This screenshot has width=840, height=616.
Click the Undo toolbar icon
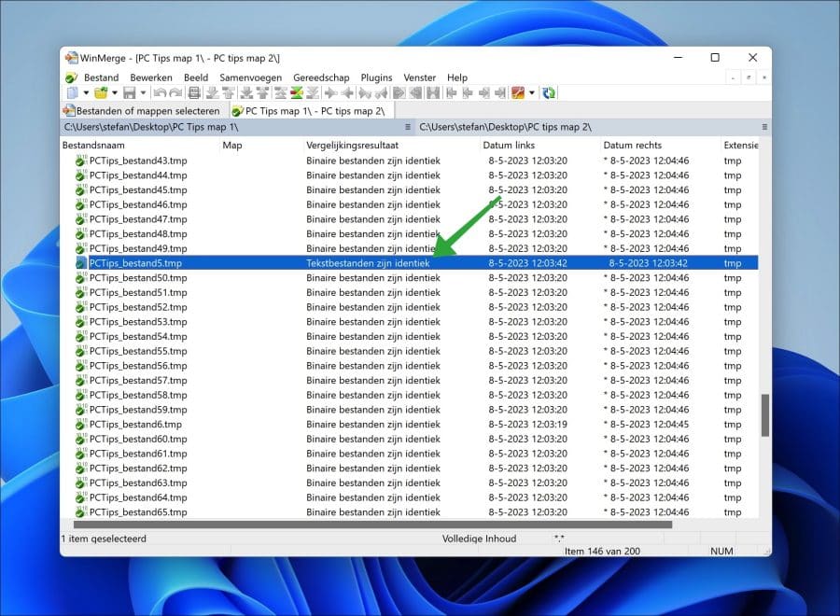pos(159,93)
